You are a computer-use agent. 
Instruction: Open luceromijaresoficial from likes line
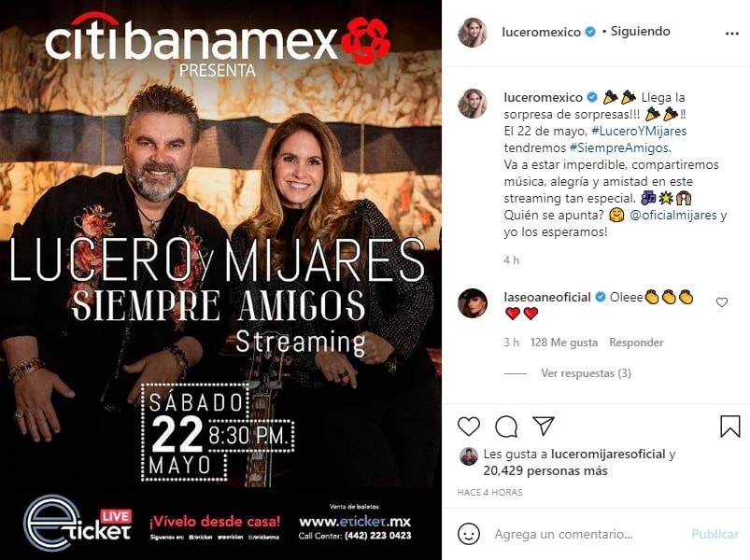(608, 454)
